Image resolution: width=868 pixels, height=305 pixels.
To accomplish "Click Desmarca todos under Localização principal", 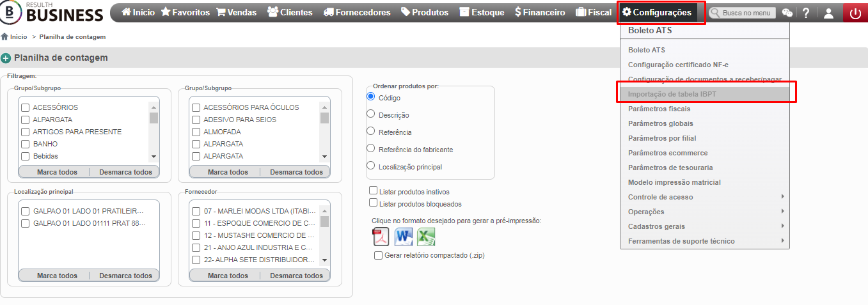I will (x=125, y=276).
